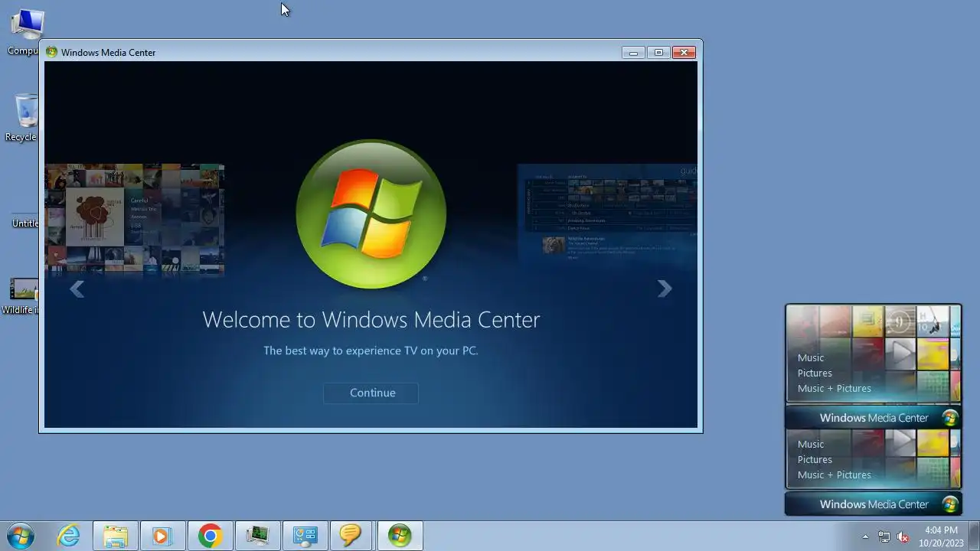Select the Wildlife video file on desktop

click(x=21, y=296)
